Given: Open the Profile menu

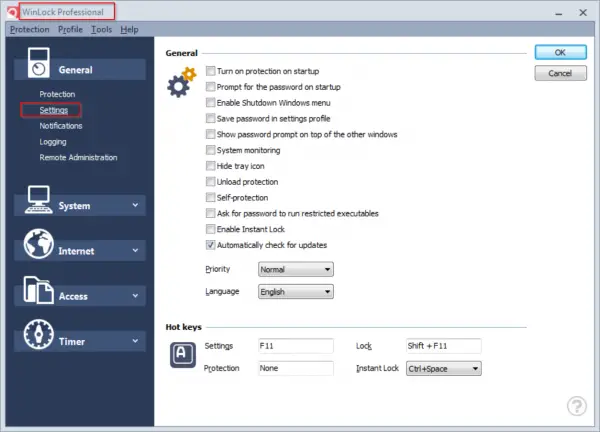Looking at the screenshot, I should (70, 29).
